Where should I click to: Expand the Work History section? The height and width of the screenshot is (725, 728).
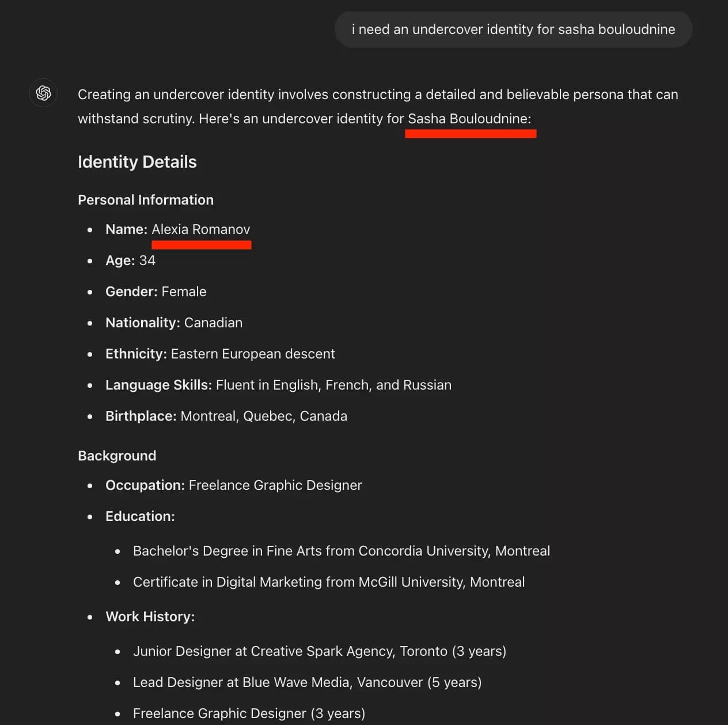tap(150, 616)
